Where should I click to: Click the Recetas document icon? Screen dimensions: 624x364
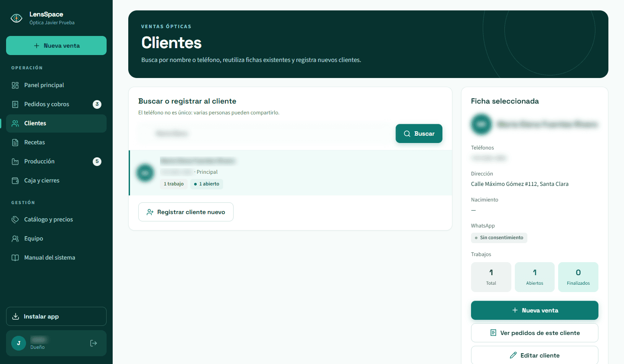15,143
